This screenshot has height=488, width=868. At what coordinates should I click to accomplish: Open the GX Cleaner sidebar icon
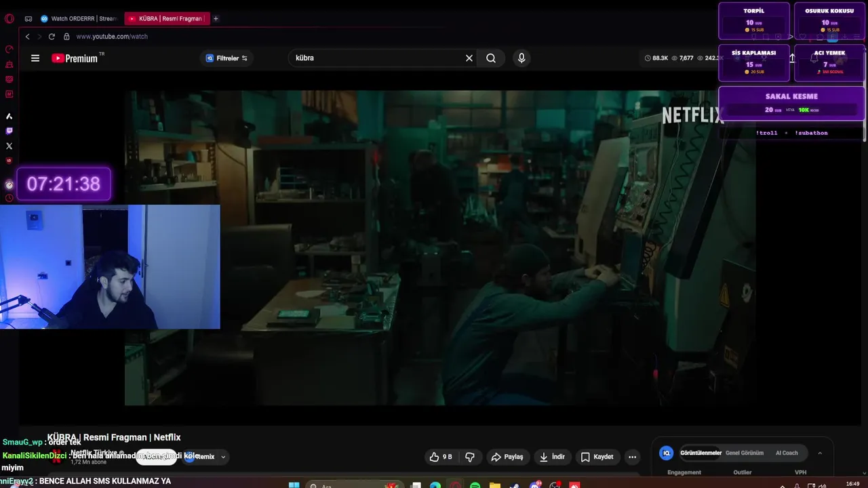coord(9,64)
